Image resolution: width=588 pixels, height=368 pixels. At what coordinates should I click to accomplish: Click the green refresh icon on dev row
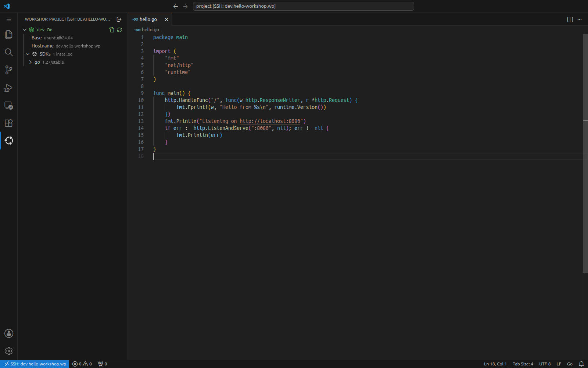[119, 30]
